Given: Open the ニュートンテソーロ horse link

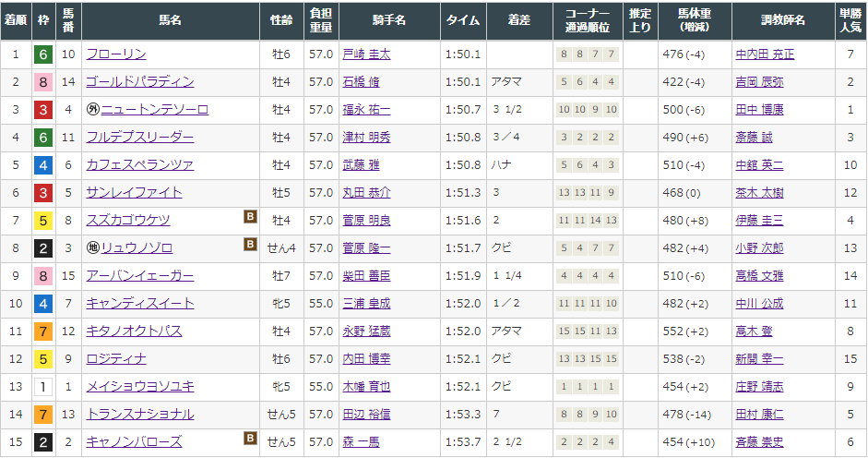Looking at the screenshot, I should pos(155,110).
